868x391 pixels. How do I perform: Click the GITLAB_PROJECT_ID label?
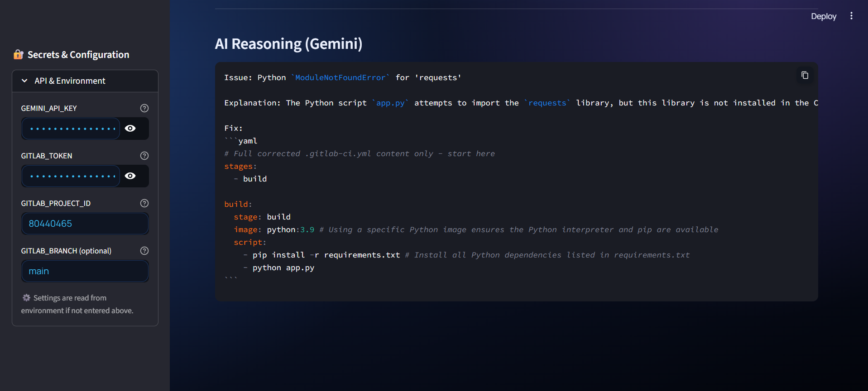point(56,203)
